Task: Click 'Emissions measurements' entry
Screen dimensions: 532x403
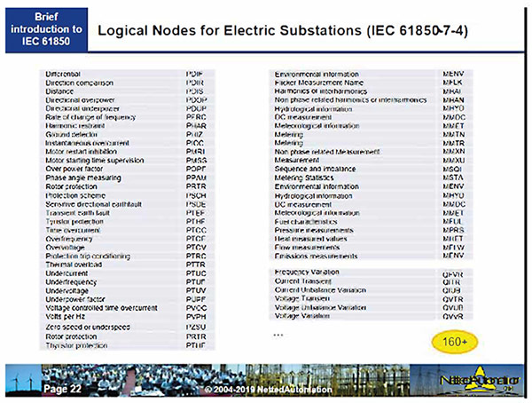Action: point(316,256)
